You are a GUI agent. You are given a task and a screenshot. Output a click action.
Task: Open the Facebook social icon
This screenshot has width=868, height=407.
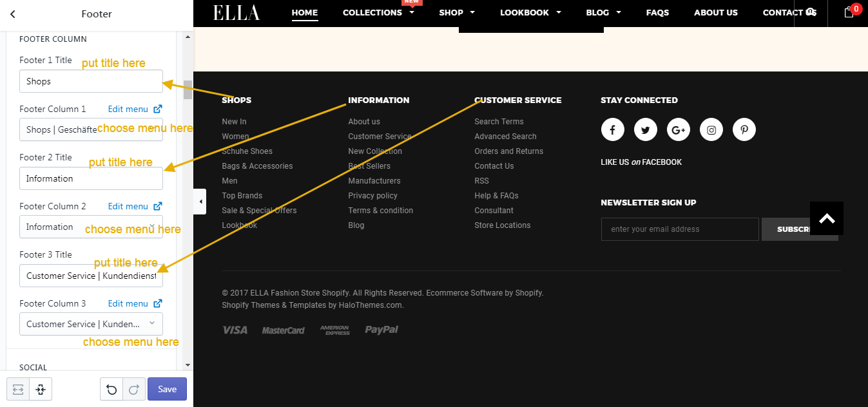(x=612, y=129)
